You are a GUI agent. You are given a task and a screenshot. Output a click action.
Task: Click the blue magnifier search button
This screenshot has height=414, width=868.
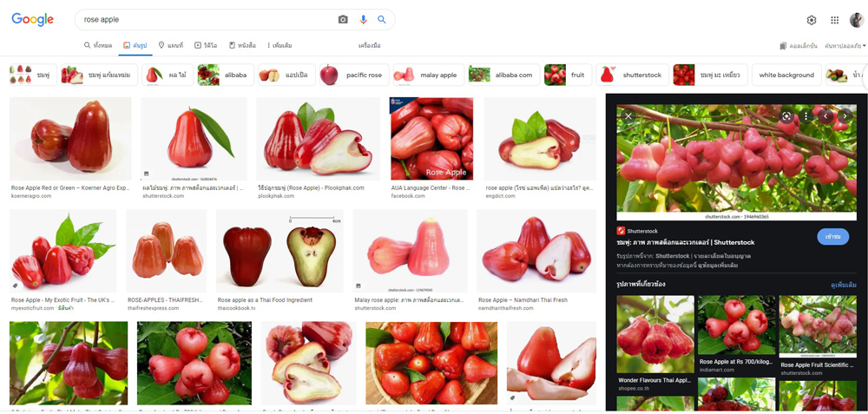(x=381, y=19)
